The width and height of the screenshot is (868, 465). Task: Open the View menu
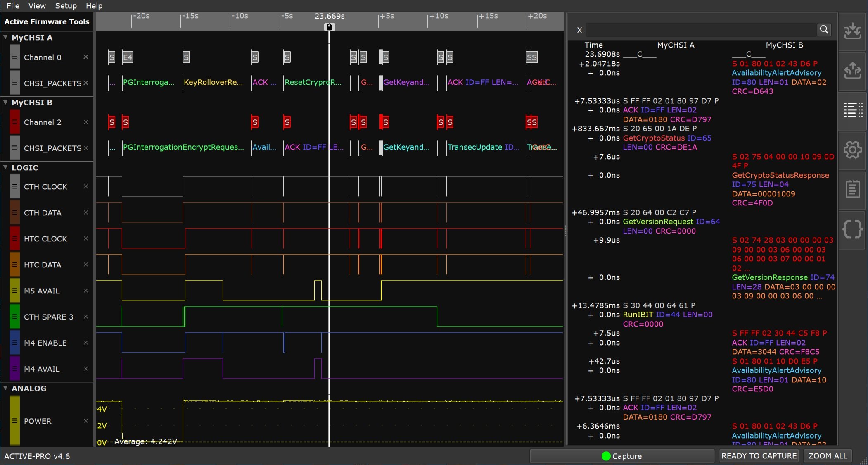(37, 6)
